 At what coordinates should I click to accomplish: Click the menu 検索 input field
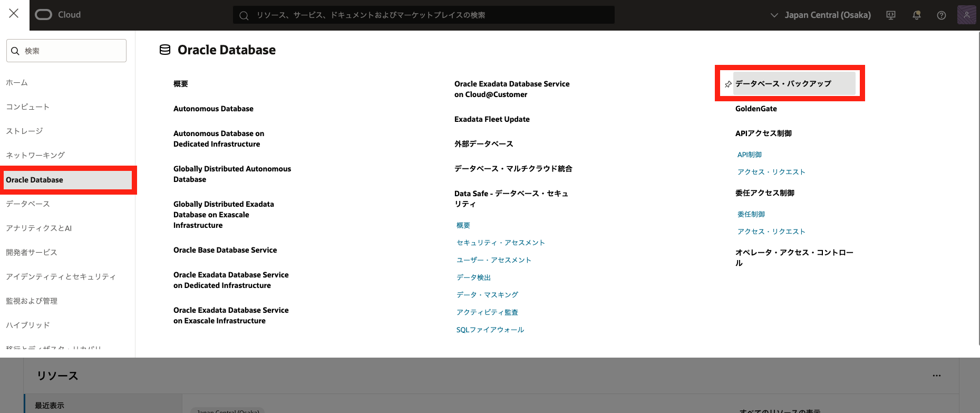[66, 51]
